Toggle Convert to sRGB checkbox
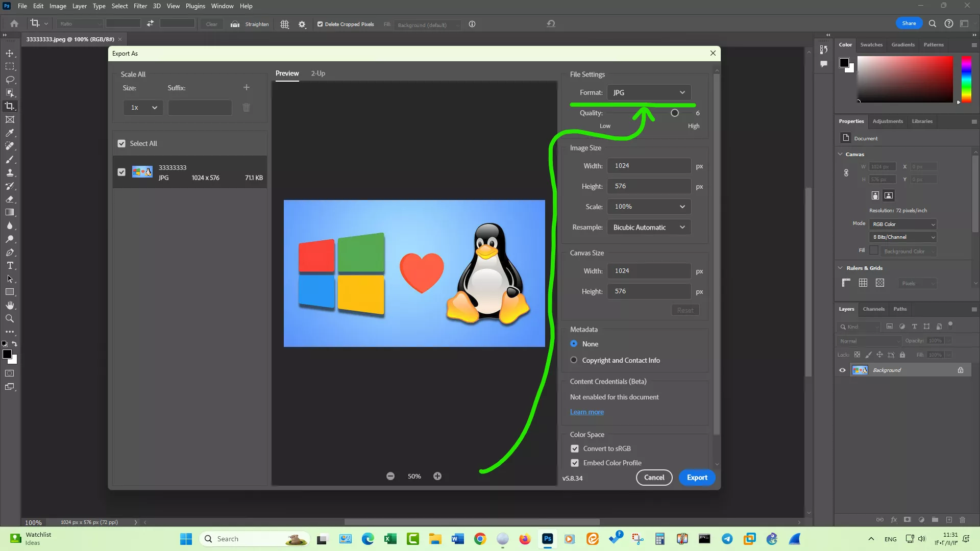Viewport: 980px width, 551px height. pyautogui.click(x=575, y=448)
